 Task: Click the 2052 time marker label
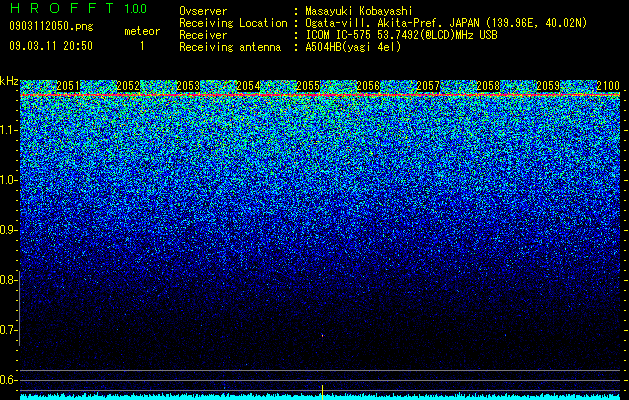pyautogui.click(x=128, y=85)
